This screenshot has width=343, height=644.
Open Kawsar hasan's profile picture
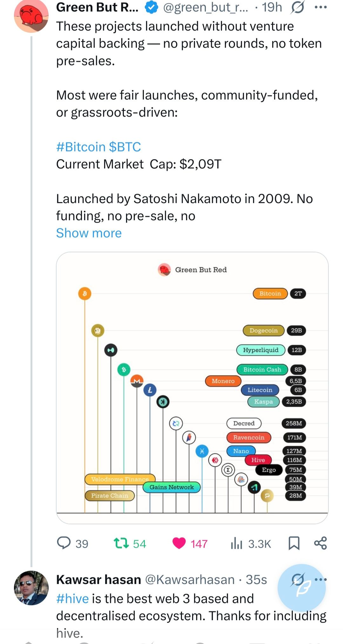[x=31, y=588]
